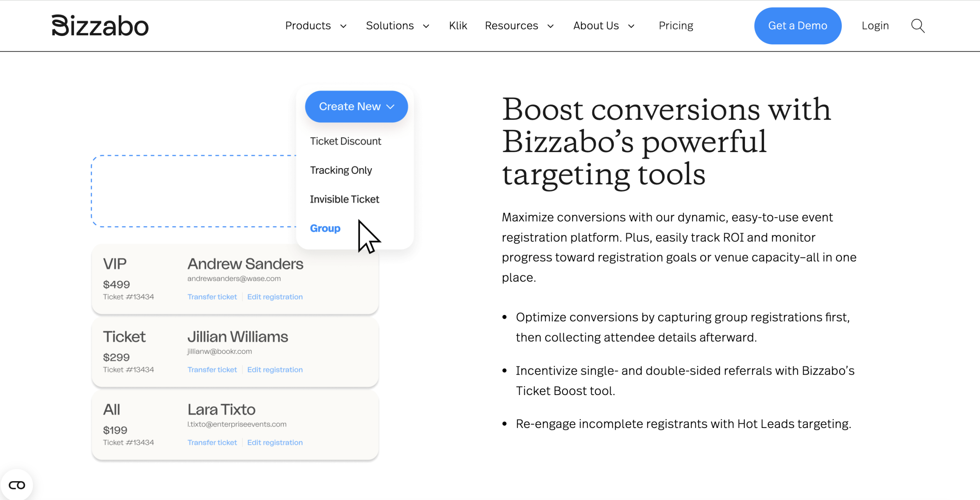Open the Klik page

coord(458,26)
